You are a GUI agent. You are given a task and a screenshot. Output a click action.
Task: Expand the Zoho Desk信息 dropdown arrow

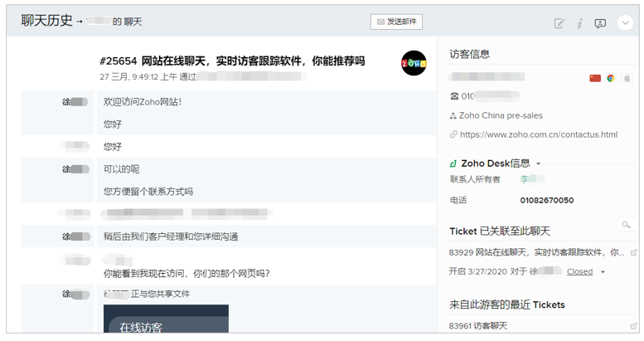pos(539,163)
